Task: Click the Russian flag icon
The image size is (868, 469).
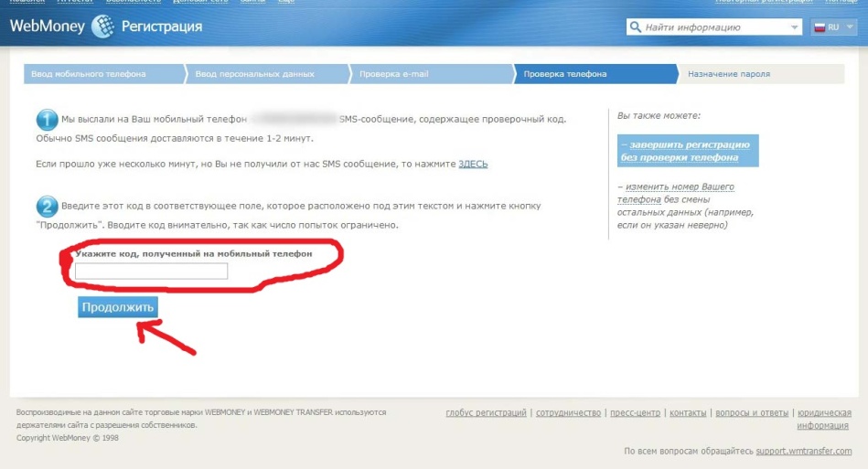Action: point(820,27)
